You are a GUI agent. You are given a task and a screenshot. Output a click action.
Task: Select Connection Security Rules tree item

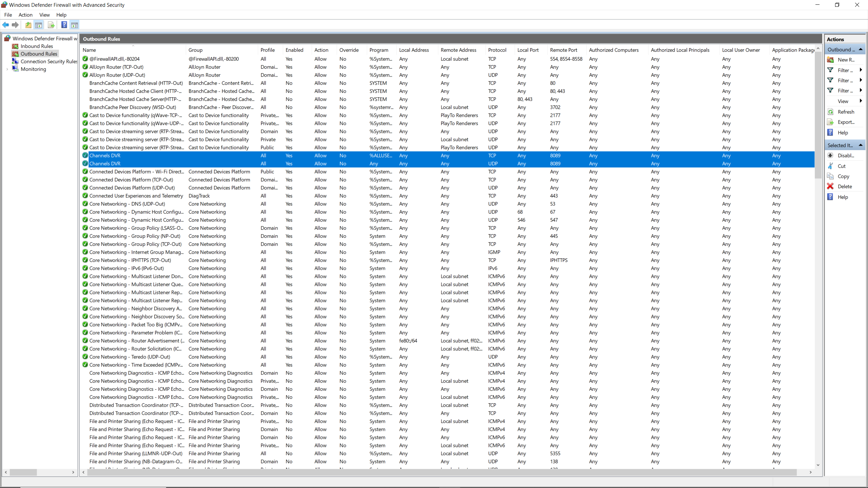[x=49, y=61]
